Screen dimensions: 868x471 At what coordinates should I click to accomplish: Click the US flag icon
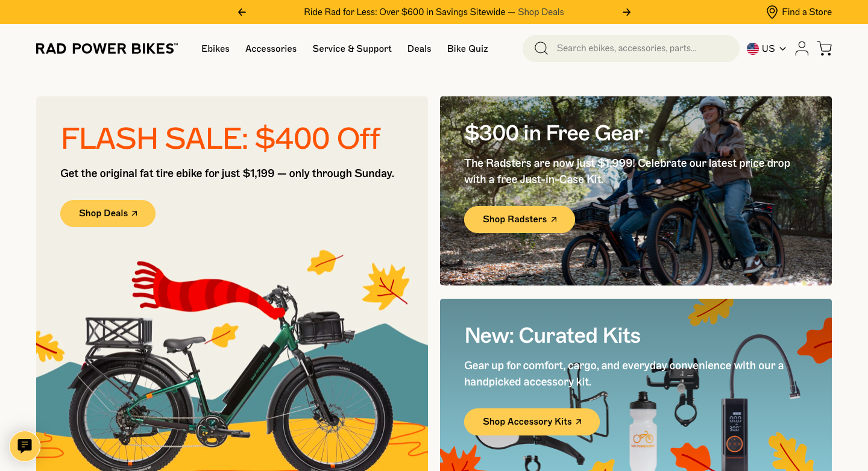(x=753, y=49)
